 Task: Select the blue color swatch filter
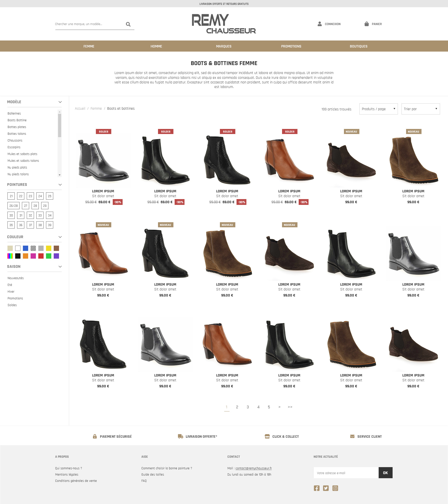[25, 248]
